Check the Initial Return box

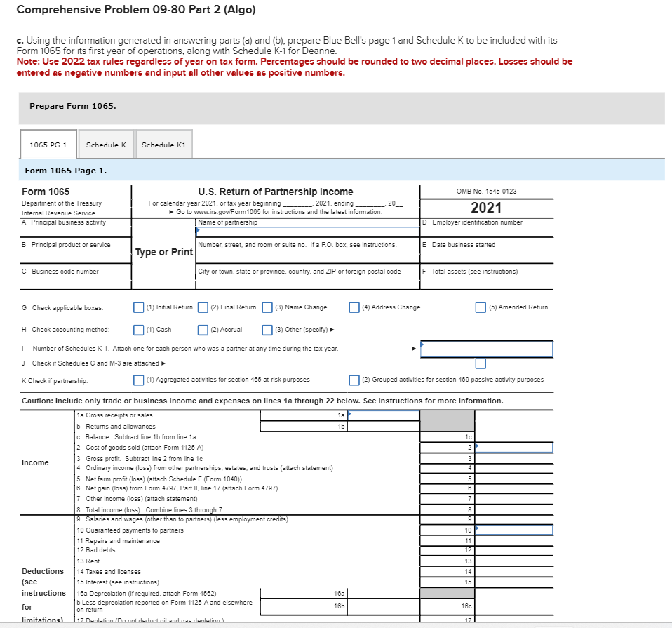point(138,307)
